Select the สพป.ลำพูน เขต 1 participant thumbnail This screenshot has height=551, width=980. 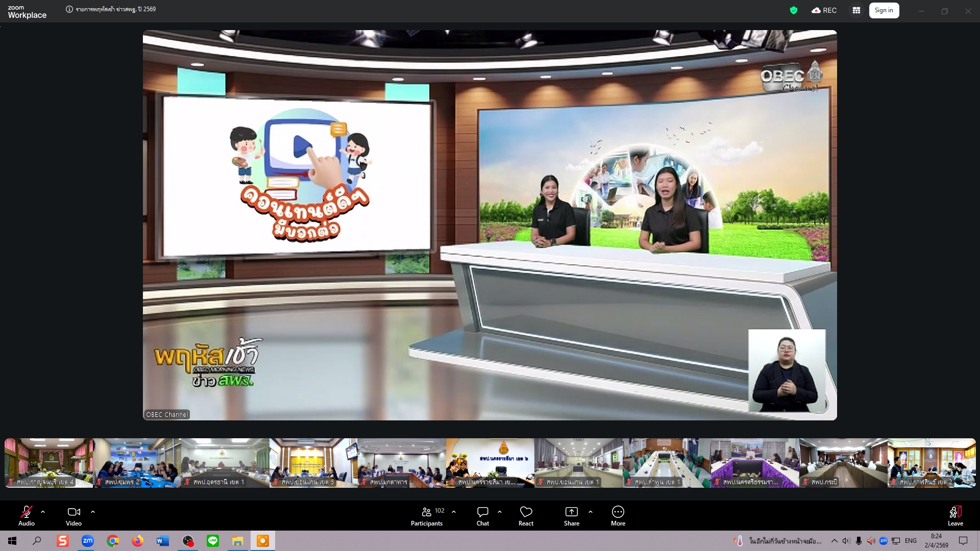tap(666, 462)
